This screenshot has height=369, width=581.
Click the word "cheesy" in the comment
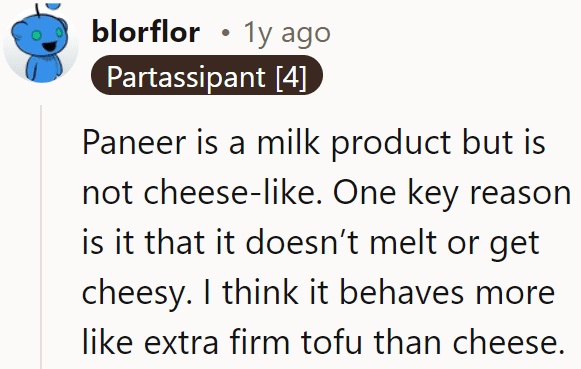point(137,293)
